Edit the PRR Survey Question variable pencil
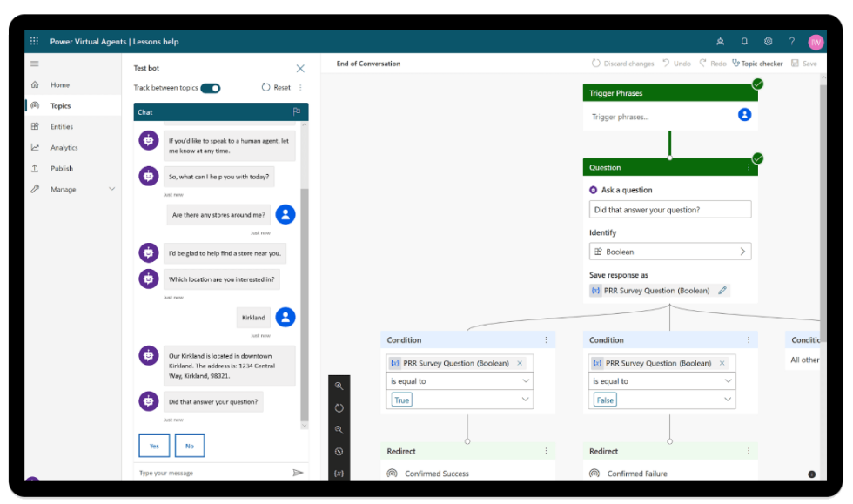Screen dimensions: 853x504 point(722,290)
